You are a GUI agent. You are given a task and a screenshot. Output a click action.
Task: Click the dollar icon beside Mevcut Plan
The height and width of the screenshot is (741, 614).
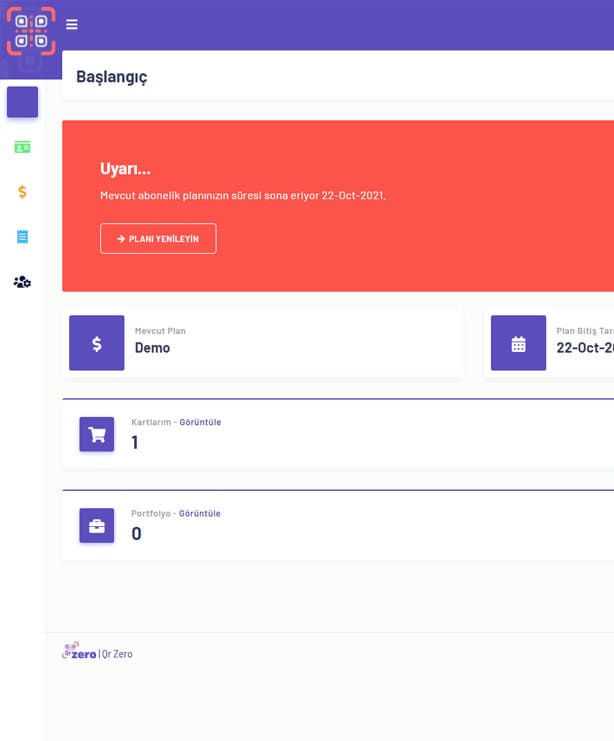click(97, 343)
